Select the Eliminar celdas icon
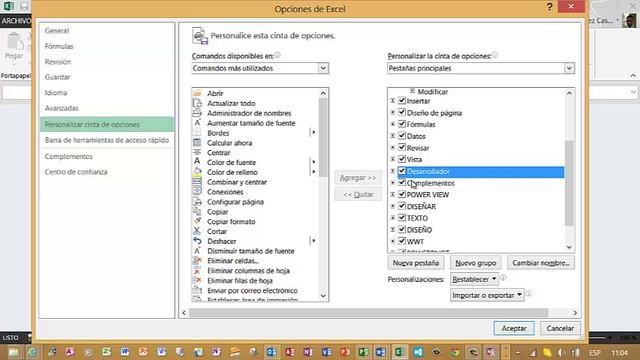 [197, 260]
